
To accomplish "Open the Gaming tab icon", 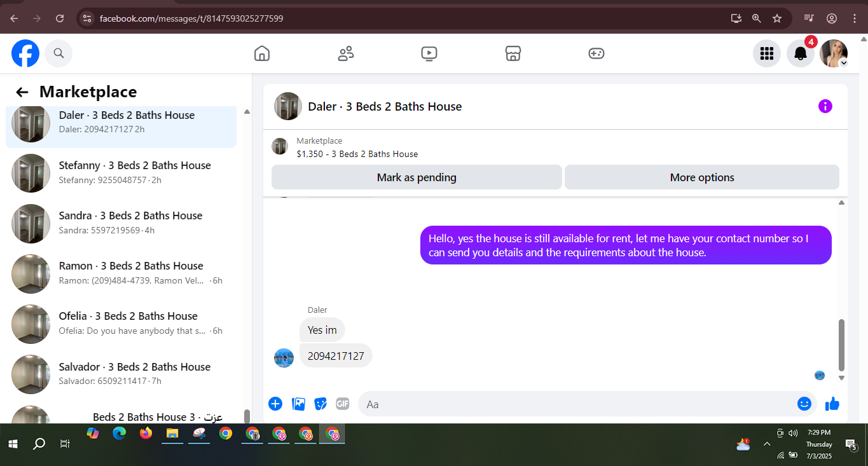I will pos(596,53).
